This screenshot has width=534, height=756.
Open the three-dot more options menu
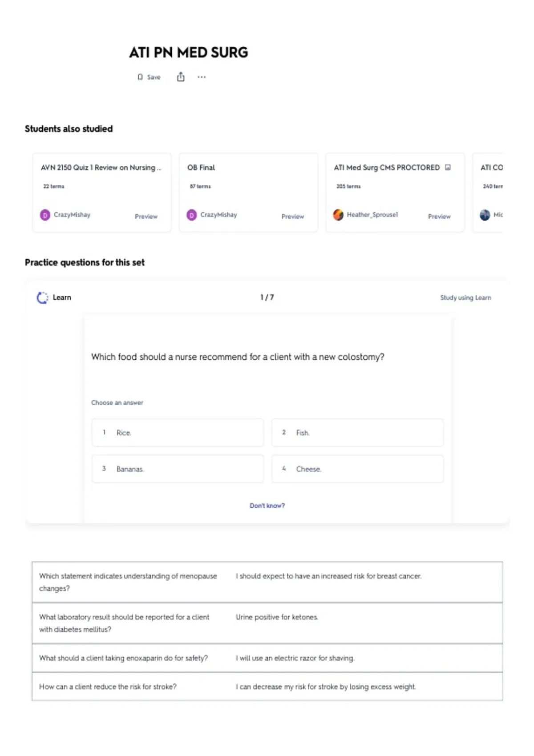coord(202,77)
